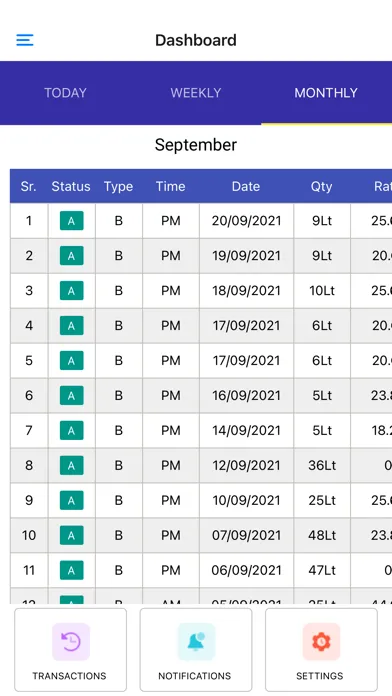Switch to the TODAY tab

65,93
